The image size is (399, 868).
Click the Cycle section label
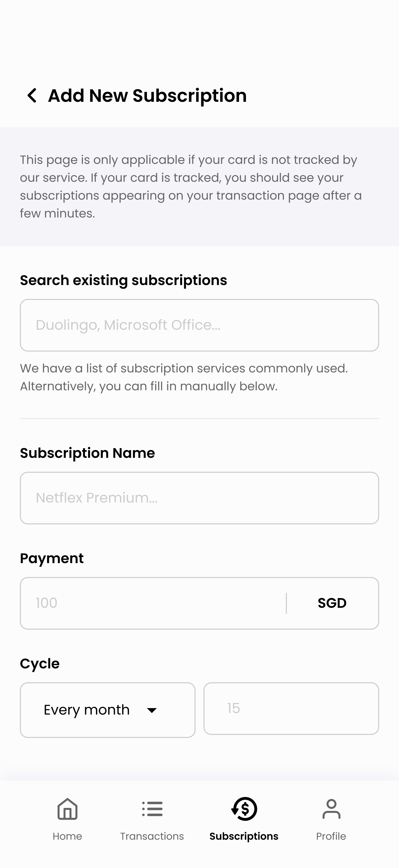click(x=40, y=663)
